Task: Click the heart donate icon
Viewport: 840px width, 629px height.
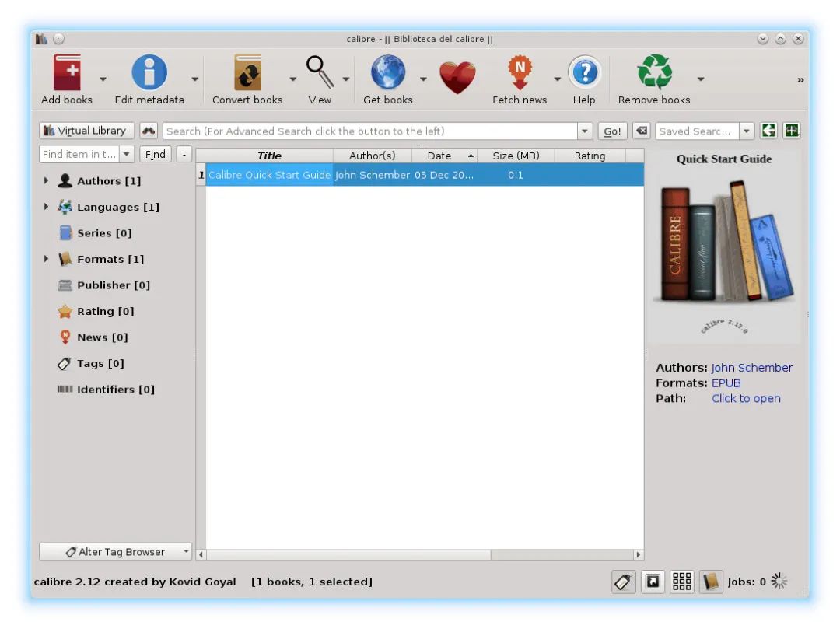Action: coord(457,77)
